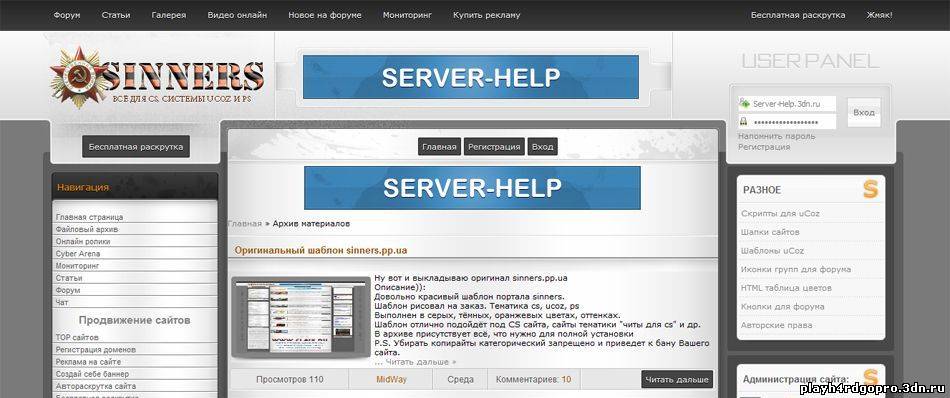Open HTML таблица цветов link
Image resolution: width=950 pixels, height=398 pixels.
[x=786, y=288]
